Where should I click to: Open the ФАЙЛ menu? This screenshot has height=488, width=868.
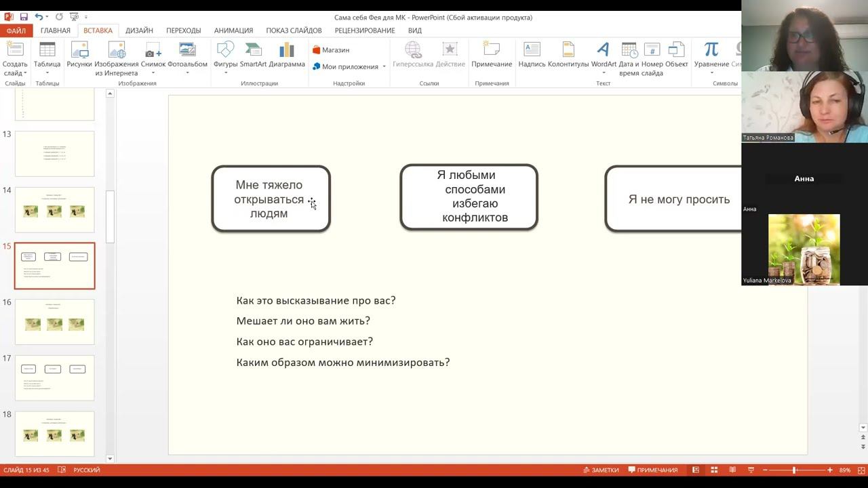pos(16,30)
